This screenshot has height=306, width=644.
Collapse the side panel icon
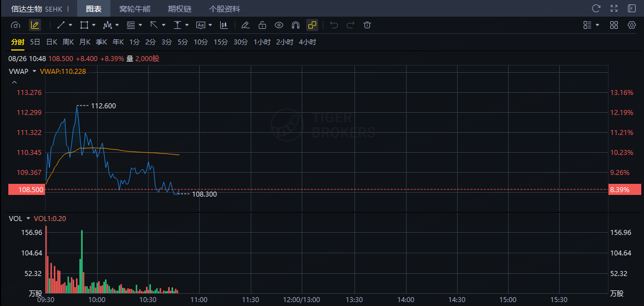tap(632, 9)
